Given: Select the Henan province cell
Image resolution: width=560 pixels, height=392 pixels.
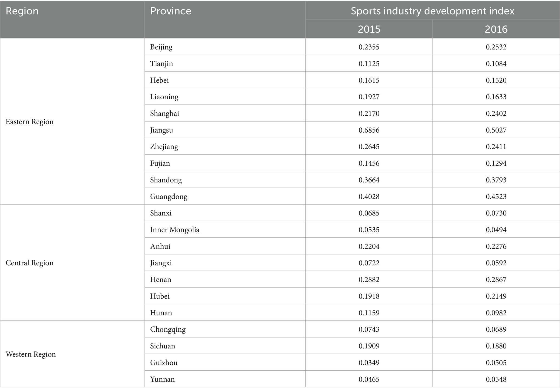Looking at the screenshot, I should [x=161, y=279].
